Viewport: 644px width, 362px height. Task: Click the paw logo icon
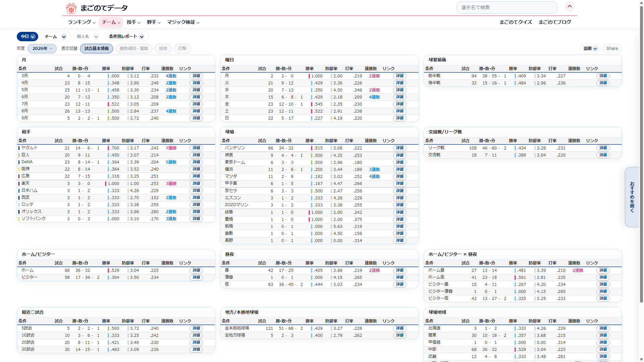click(71, 8)
